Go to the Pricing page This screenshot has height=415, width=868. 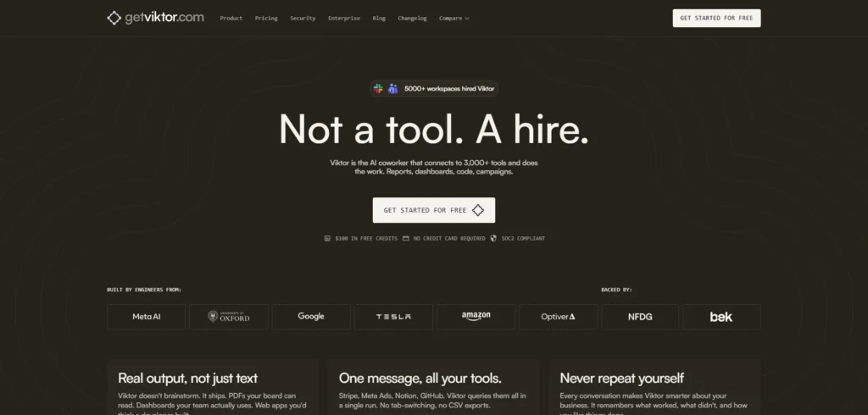coord(266,19)
